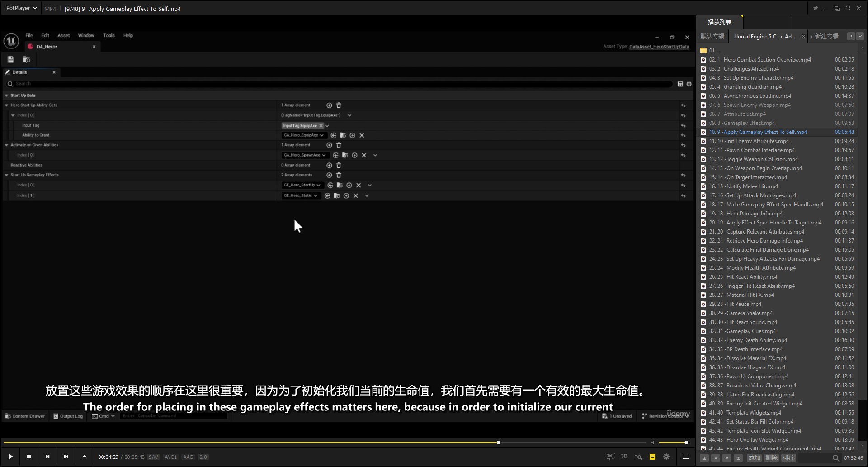Open PotPlayer settings gear
This screenshot has height=467, width=868.
click(x=666, y=457)
